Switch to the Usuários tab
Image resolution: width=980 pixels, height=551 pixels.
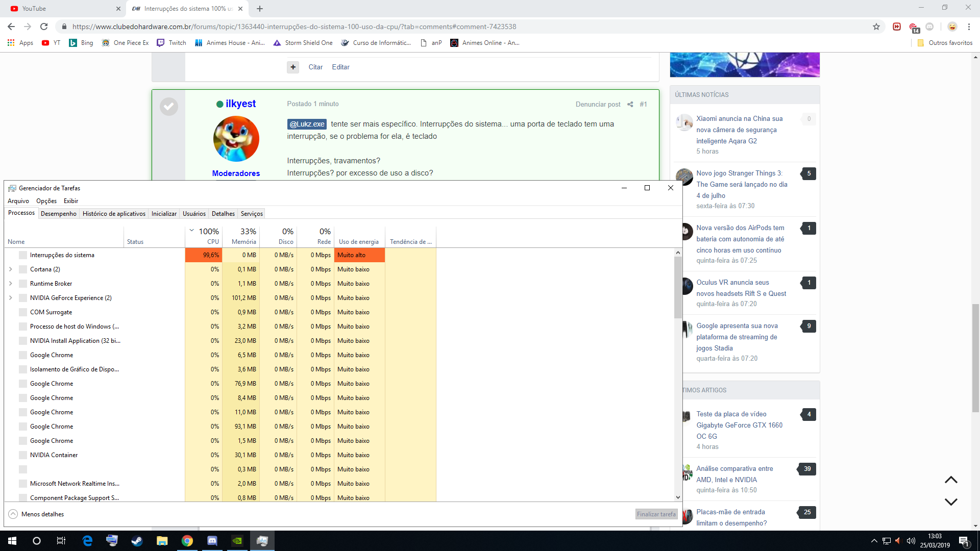pyautogui.click(x=194, y=214)
